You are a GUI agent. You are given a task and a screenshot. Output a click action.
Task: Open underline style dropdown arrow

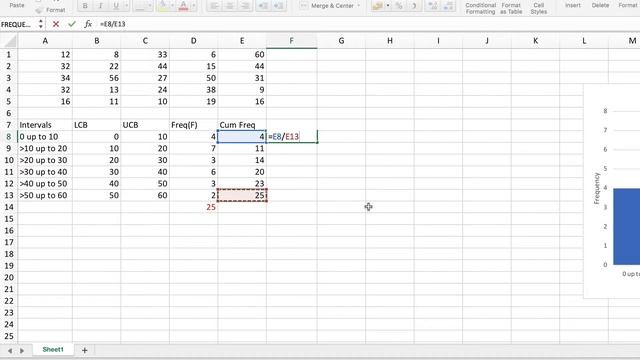pyautogui.click(x=126, y=6)
